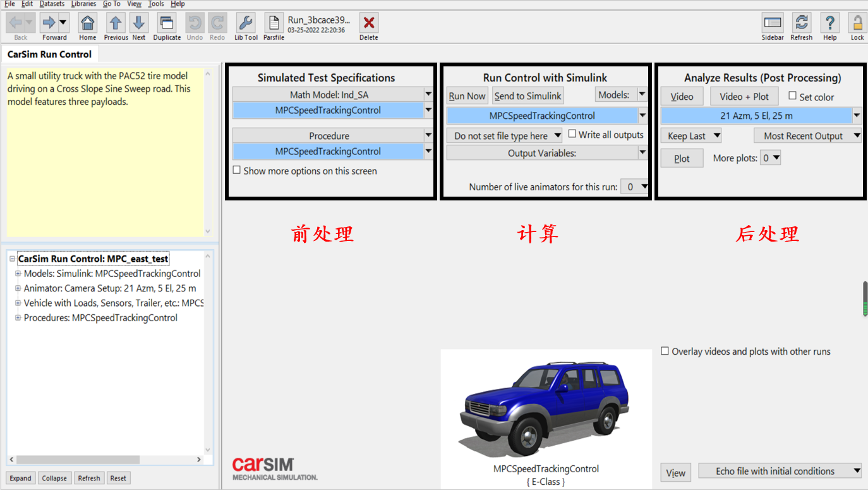Open the Libraries menu
Image resolution: width=868 pixels, height=490 pixels.
[83, 4]
